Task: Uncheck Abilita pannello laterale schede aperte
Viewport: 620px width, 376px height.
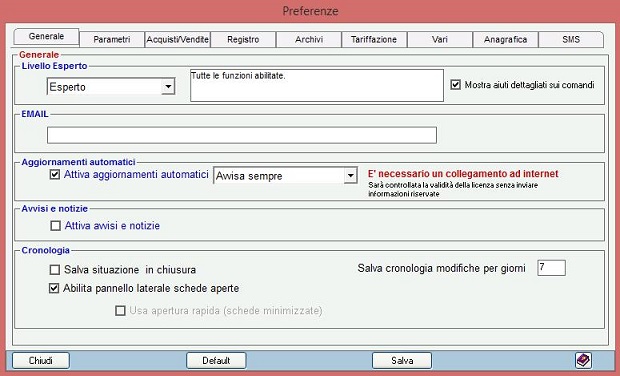Action: [x=54, y=288]
